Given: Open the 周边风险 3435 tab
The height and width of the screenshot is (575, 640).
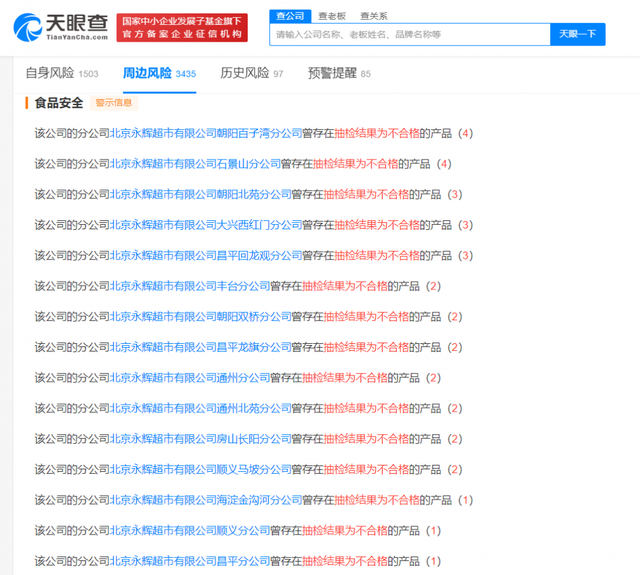Looking at the screenshot, I should click(160, 73).
